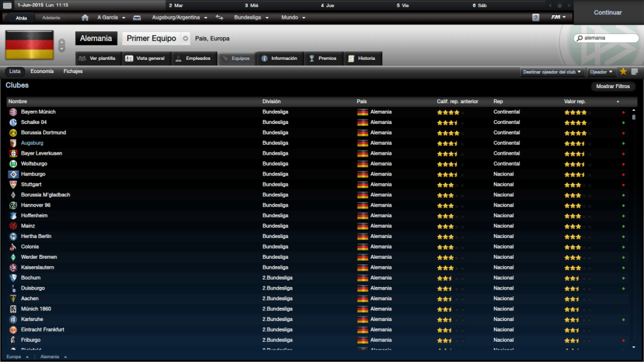Click the up/down stepper beside the flag
The width and height of the screenshot is (644, 362).
tap(62, 45)
